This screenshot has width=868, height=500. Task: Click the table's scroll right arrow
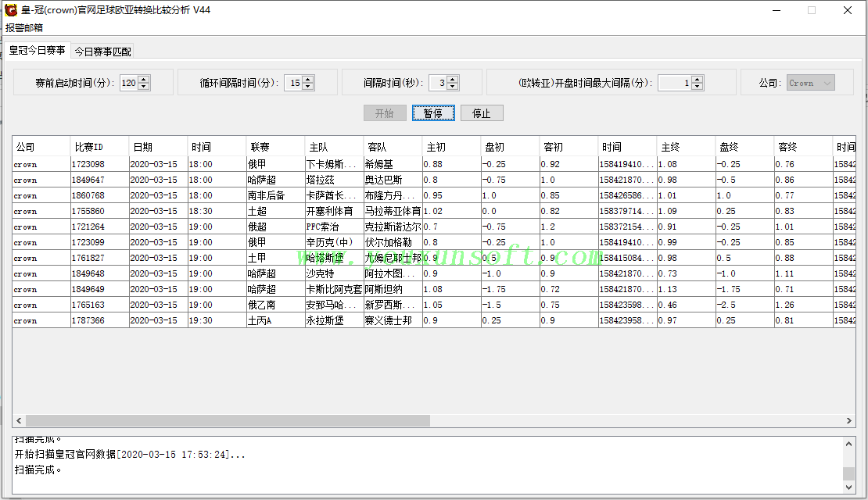point(849,421)
